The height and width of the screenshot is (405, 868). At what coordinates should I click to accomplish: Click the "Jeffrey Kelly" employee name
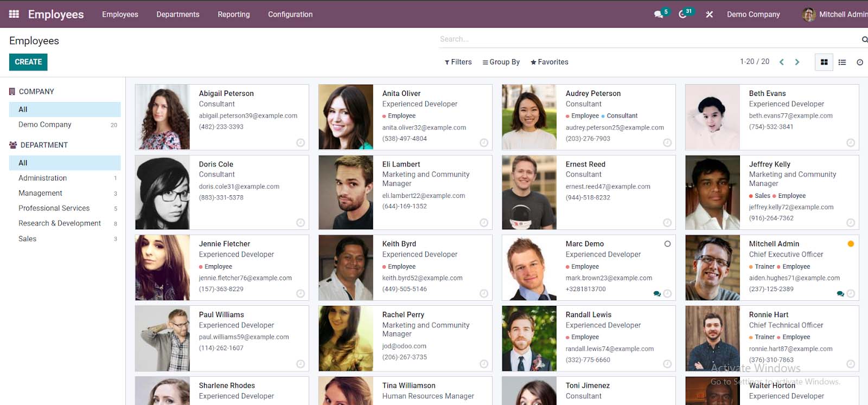pyautogui.click(x=770, y=164)
